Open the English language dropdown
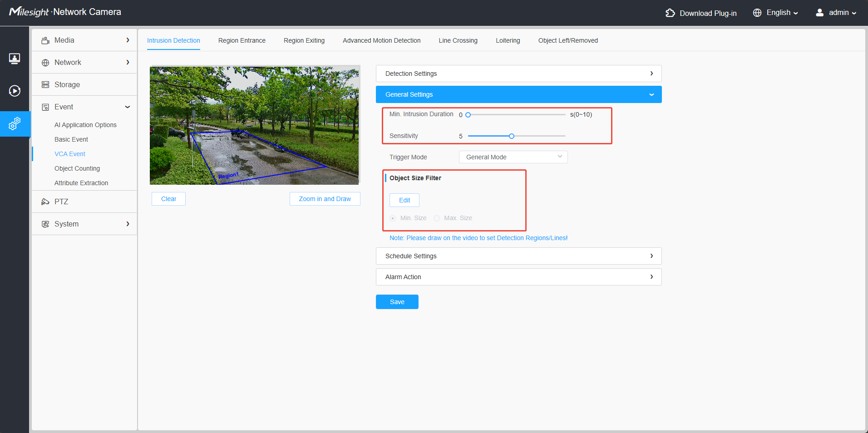Screen dimensions: 868x433 coord(782,13)
